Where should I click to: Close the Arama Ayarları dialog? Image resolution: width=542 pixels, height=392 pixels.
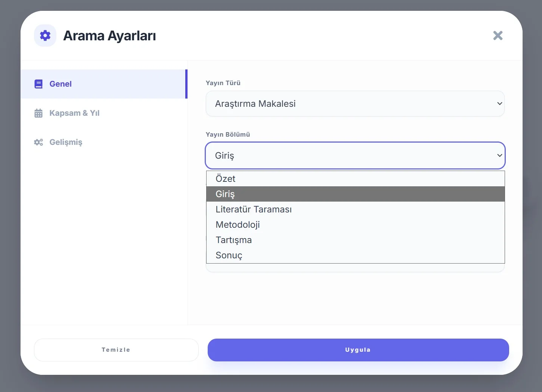pos(498,35)
